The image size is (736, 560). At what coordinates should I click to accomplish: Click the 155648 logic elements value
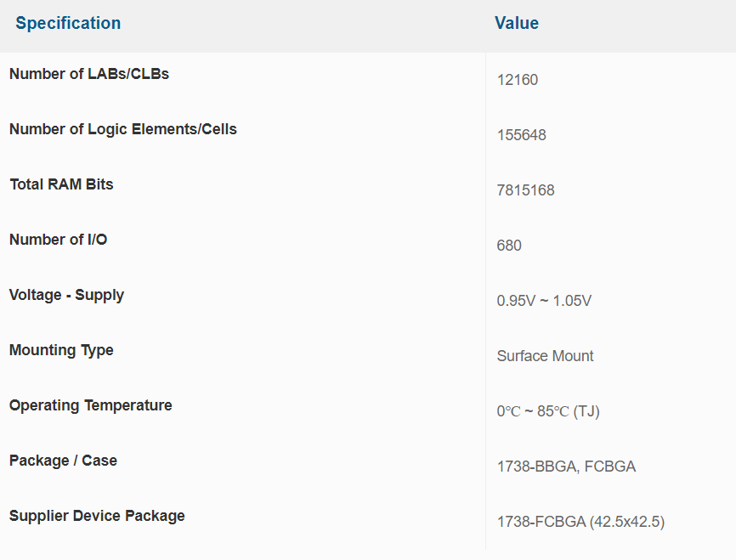pos(522,135)
